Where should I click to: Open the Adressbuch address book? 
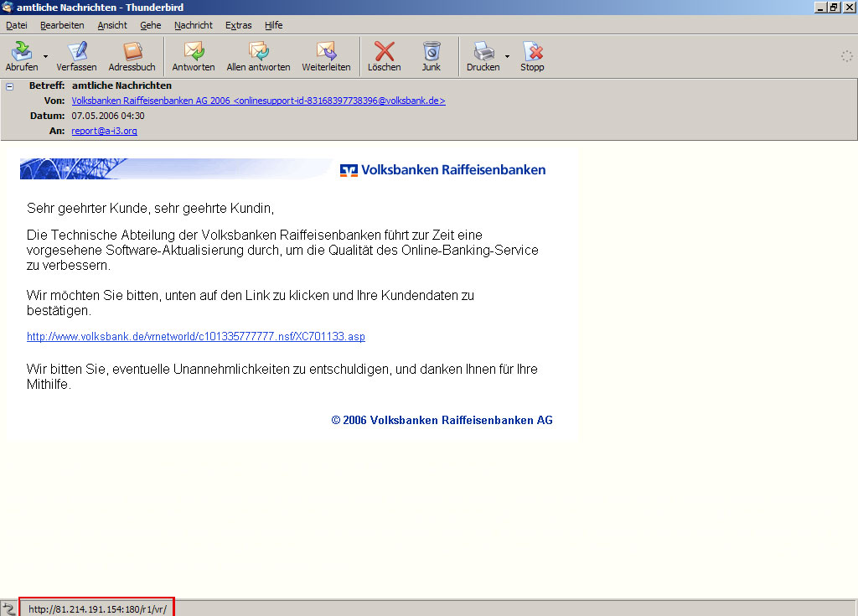[x=132, y=56]
